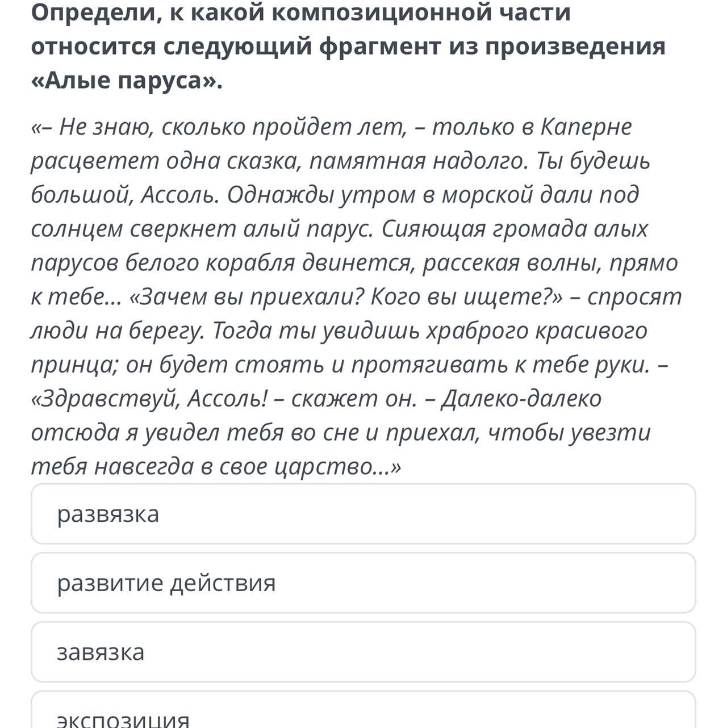
Task: Click the italic quoted passage text
Action: point(356,296)
